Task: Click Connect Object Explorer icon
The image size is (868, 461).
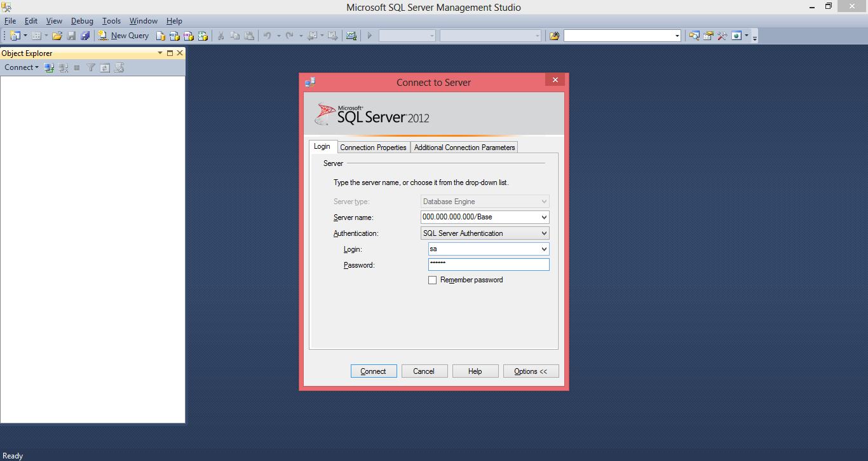Action: coord(50,67)
